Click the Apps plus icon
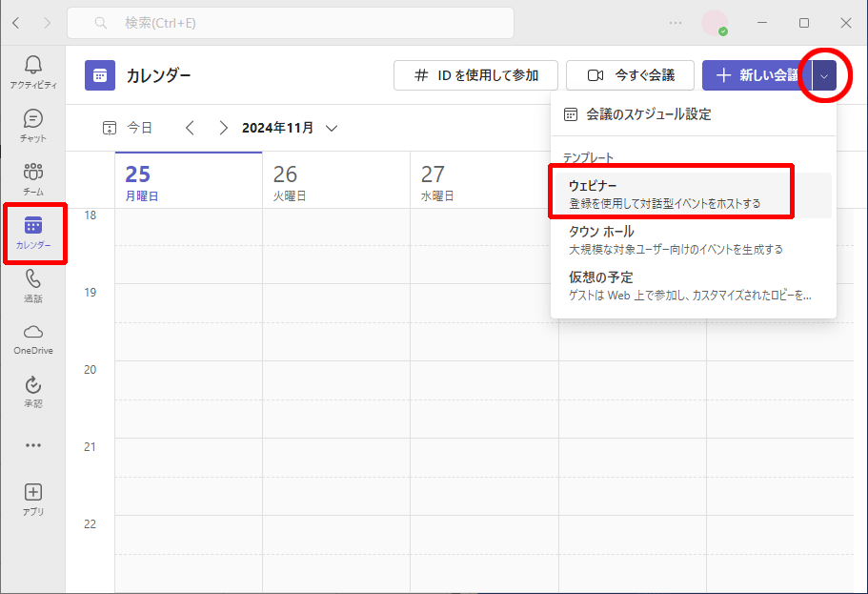Screen dimensions: 868x594 pyautogui.click(x=32, y=498)
